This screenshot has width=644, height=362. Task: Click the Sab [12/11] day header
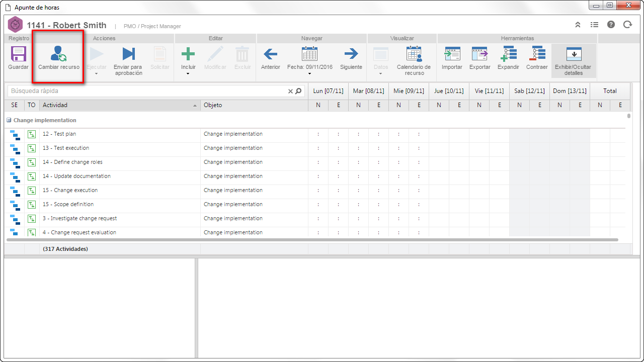[529, 91]
